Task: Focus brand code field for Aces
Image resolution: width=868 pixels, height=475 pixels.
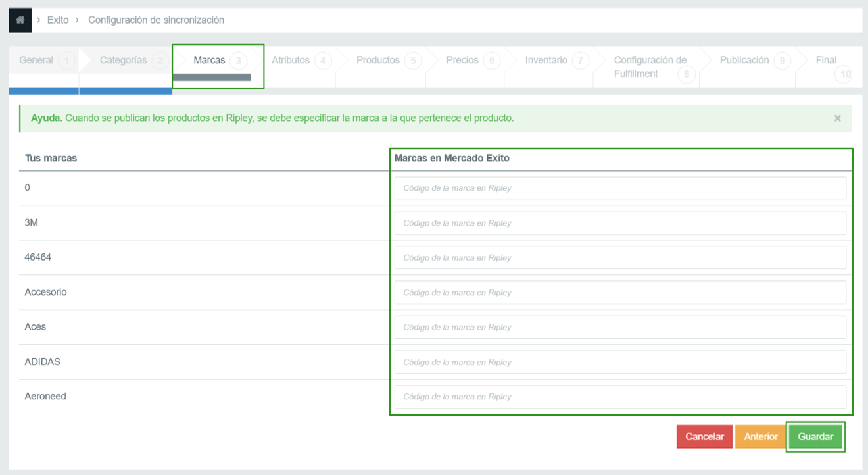Action: [x=620, y=327]
